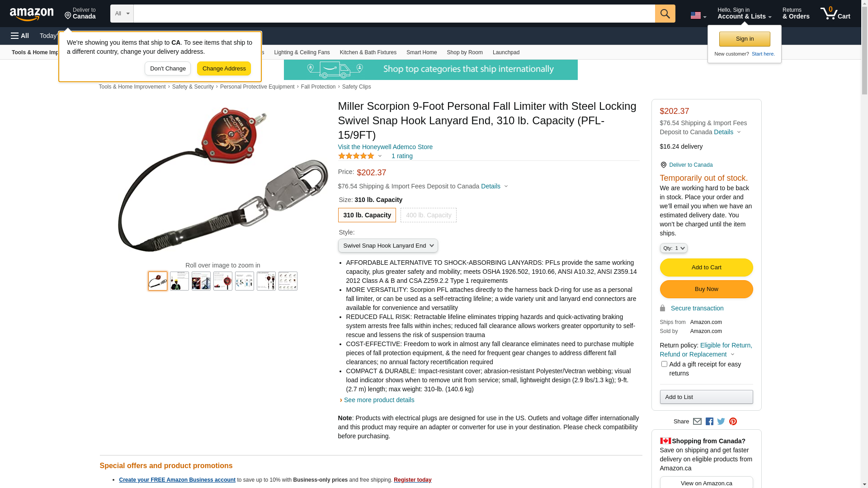868x488 pixels.
Task: Share product on Twitter
Action: click(x=721, y=421)
